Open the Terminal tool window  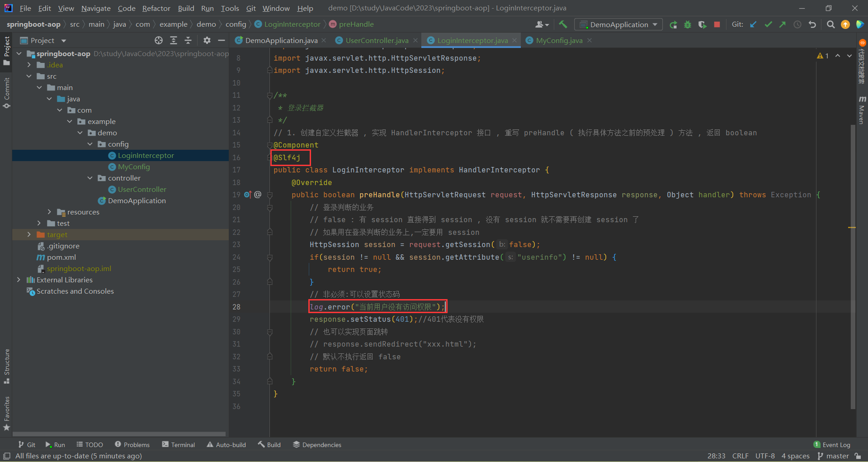coord(178,445)
